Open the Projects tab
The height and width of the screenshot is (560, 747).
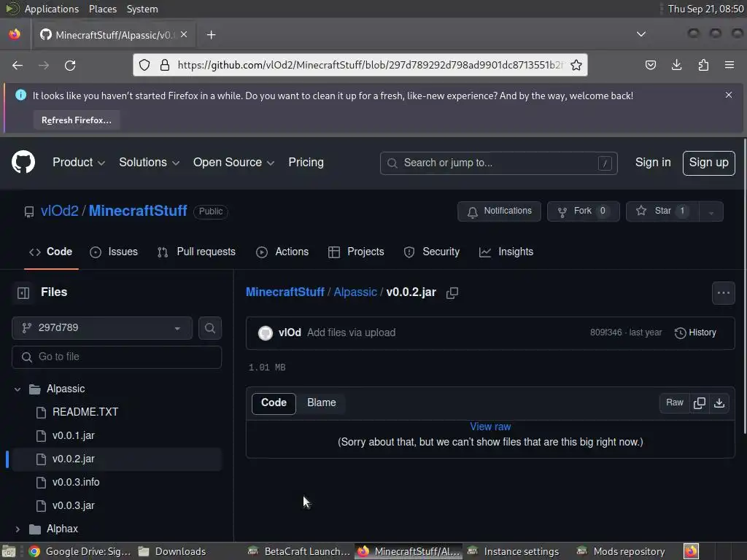tap(356, 252)
